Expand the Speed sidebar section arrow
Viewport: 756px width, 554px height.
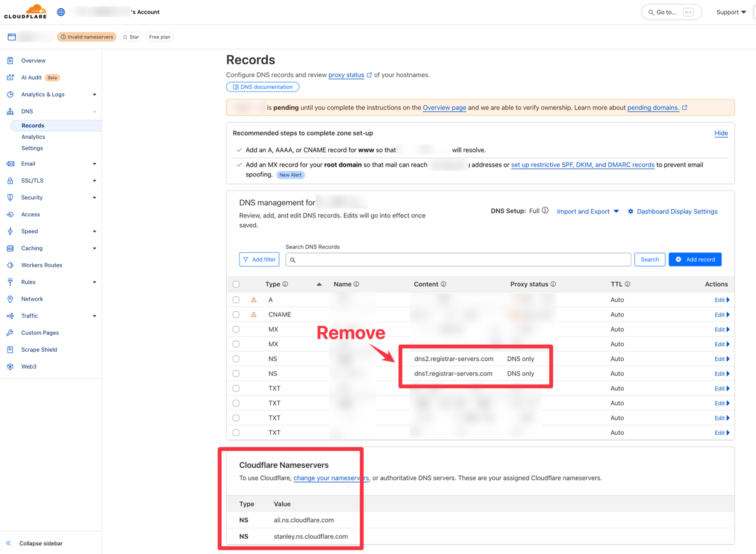click(x=94, y=231)
